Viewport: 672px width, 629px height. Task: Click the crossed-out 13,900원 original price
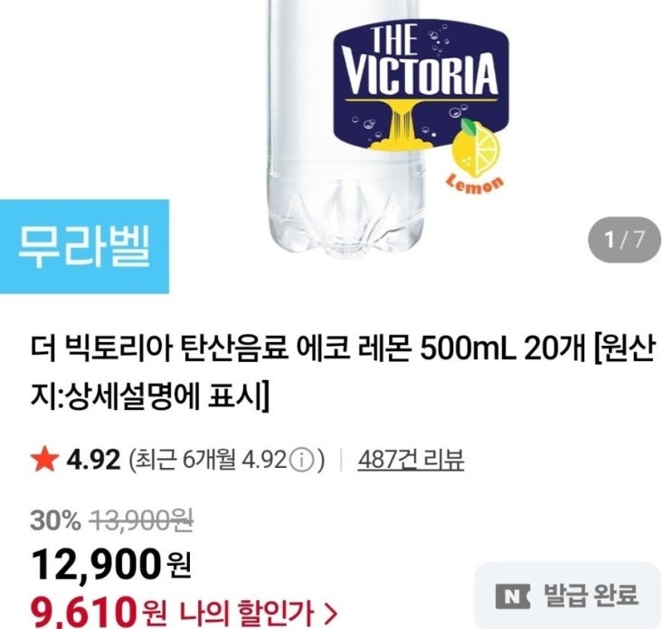(x=141, y=521)
